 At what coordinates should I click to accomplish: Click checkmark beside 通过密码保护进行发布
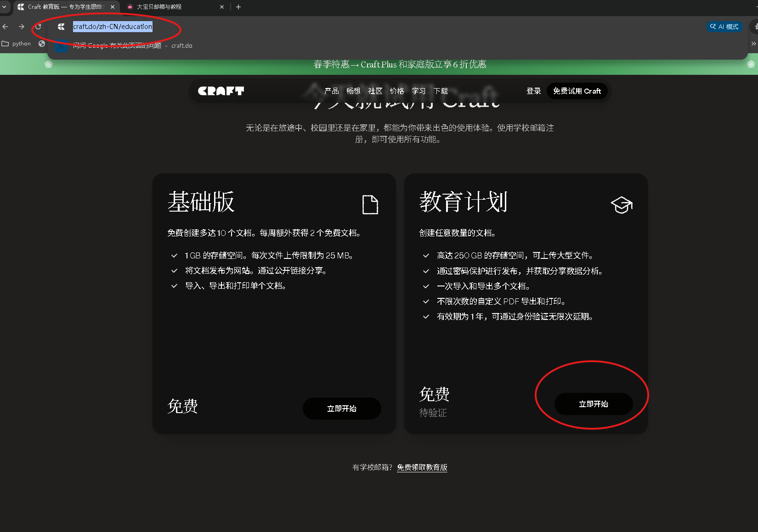pos(426,271)
